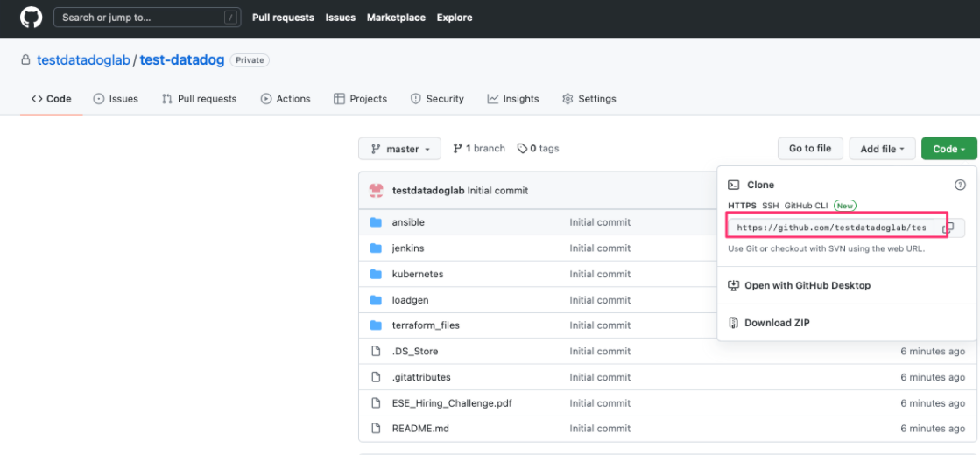The height and width of the screenshot is (455, 980).
Task: Switch to the Security tab
Action: (437, 99)
